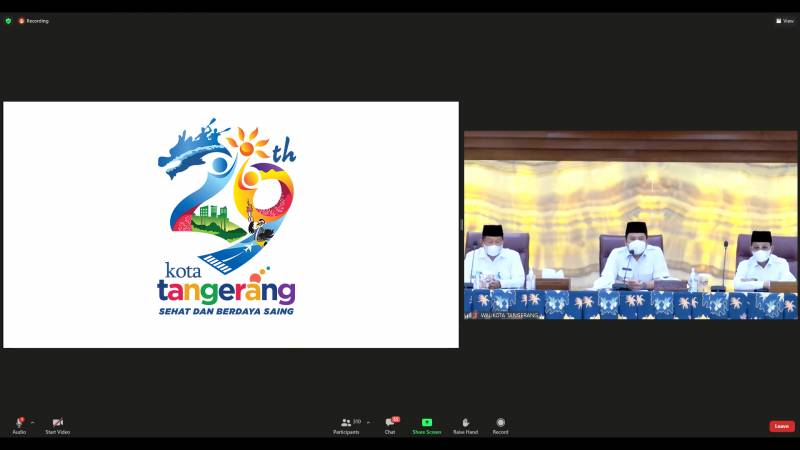Open the View layout menu
The image size is (800, 450).
(x=785, y=20)
